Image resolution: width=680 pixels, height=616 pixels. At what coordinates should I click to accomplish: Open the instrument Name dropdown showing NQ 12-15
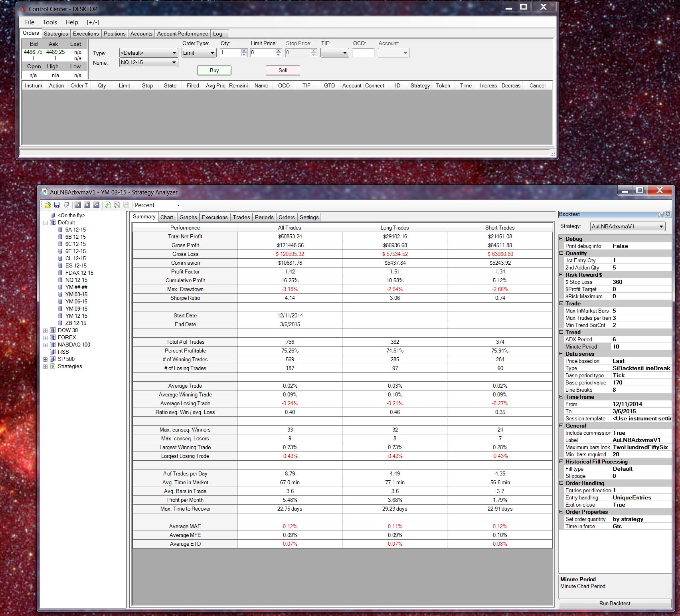[x=148, y=62]
